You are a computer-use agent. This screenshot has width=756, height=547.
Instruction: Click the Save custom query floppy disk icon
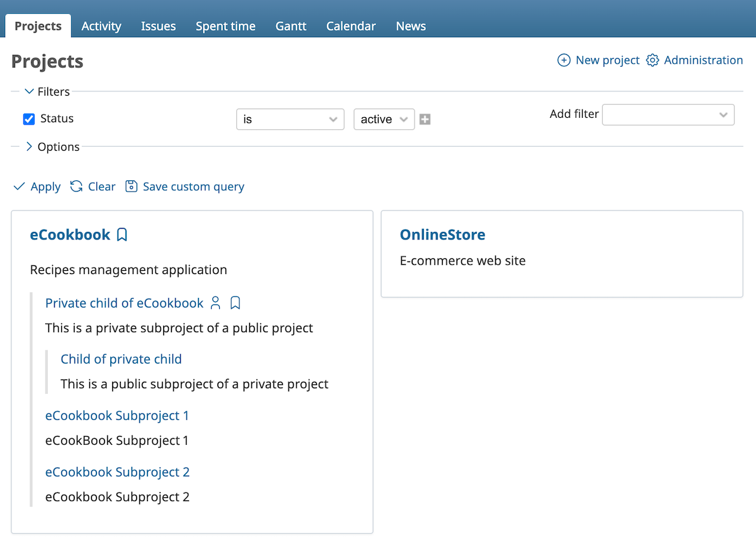pos(131,187)
